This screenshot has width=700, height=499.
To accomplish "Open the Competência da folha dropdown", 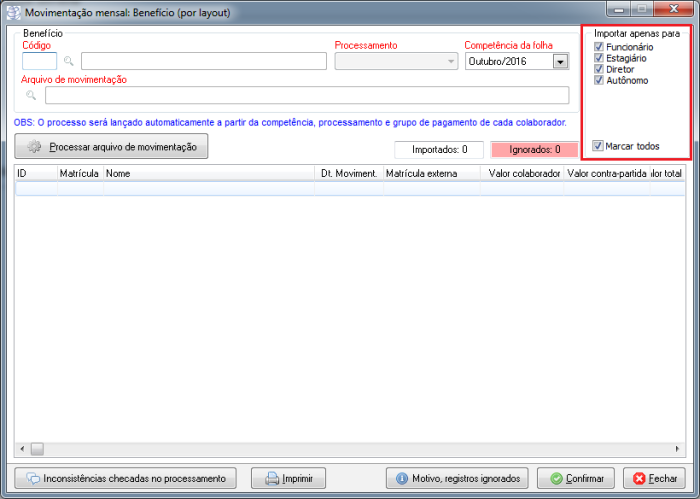I will pos(560,61).
